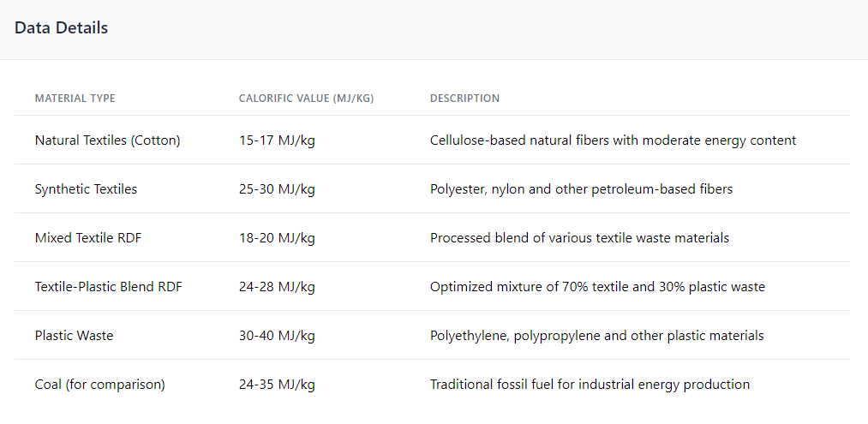Click the cellulose-based natural fibers description
Screen dimensions: 868x424
coord(613,140)
